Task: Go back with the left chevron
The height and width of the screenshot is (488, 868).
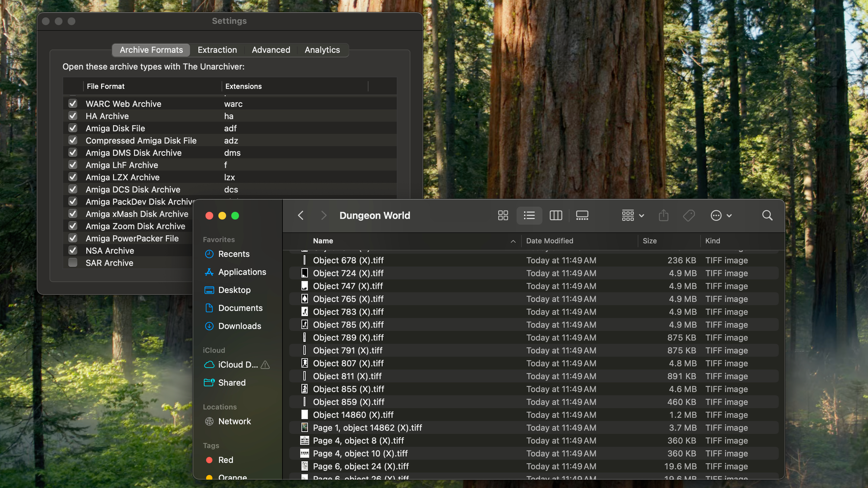Action: pos(301,216)
